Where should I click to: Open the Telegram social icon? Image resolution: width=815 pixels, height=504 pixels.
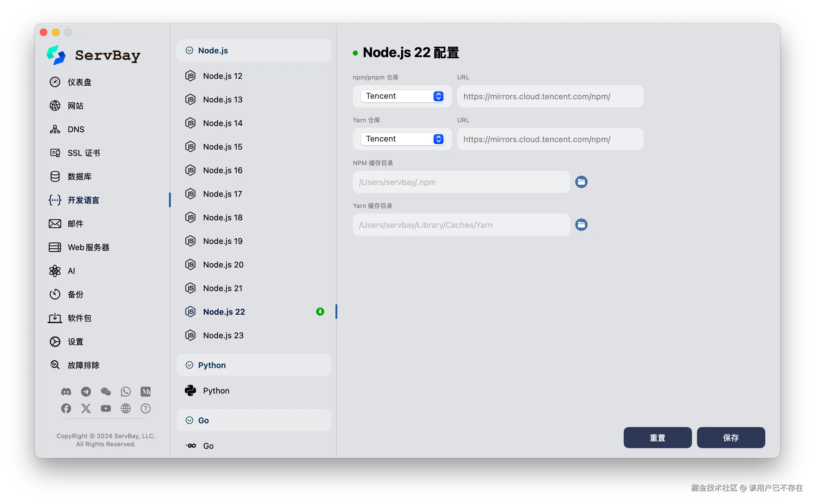[86, 391]
